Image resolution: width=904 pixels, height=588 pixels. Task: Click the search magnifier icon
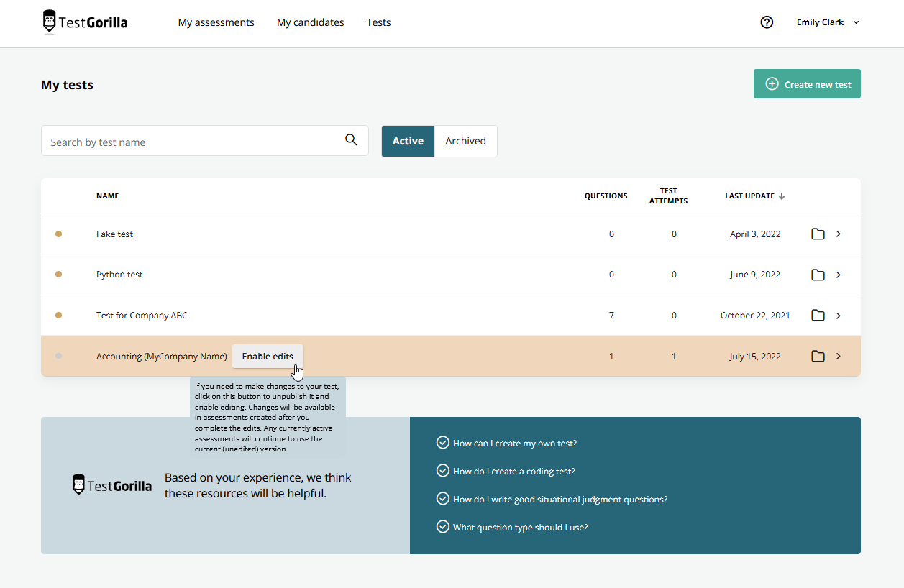(351, 140)
